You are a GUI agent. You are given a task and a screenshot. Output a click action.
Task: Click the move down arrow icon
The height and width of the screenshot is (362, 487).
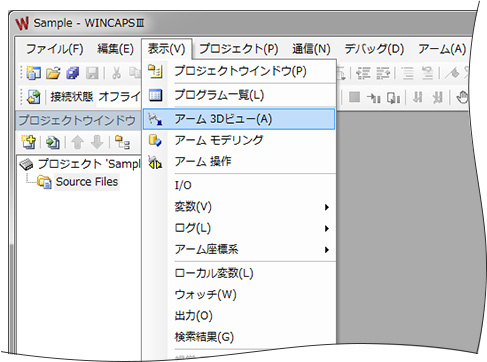tap(97, 142)
